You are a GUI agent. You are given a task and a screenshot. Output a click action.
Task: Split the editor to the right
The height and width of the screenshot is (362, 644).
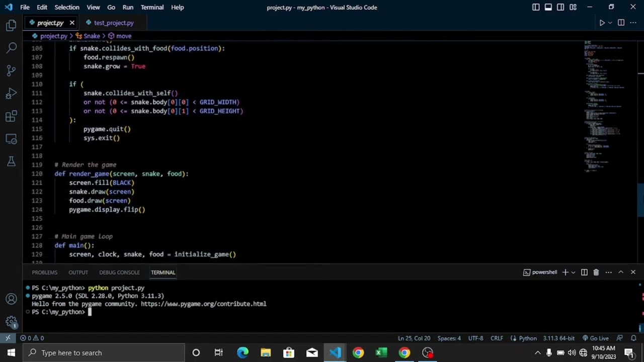tap(621, 23)
